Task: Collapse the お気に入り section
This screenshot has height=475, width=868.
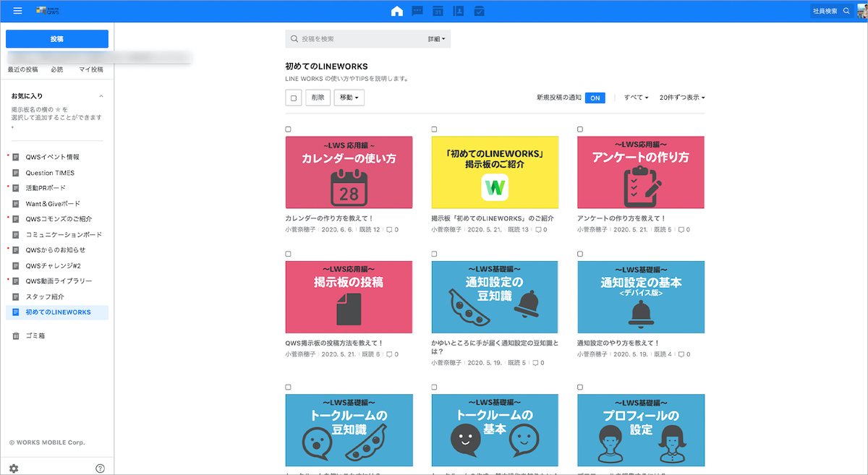Action: pyautogui.click(x=101, y=96)
